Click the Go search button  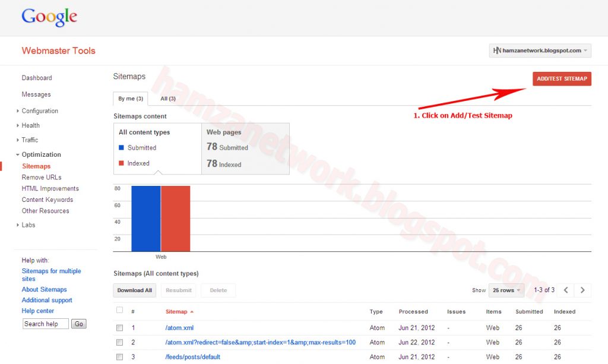(79, 324)
